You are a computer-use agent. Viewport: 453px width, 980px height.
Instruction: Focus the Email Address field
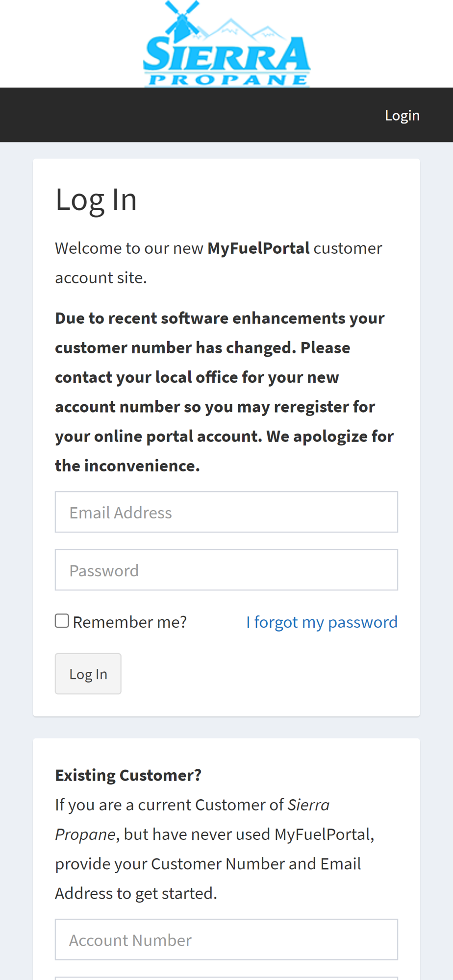click(226, 512)
